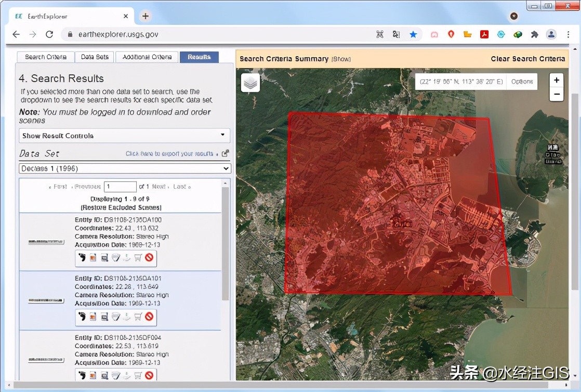Show the Search Criteria Summary details
The height and width of the screenshot is (392, 581).
click(x=341, y=59)
